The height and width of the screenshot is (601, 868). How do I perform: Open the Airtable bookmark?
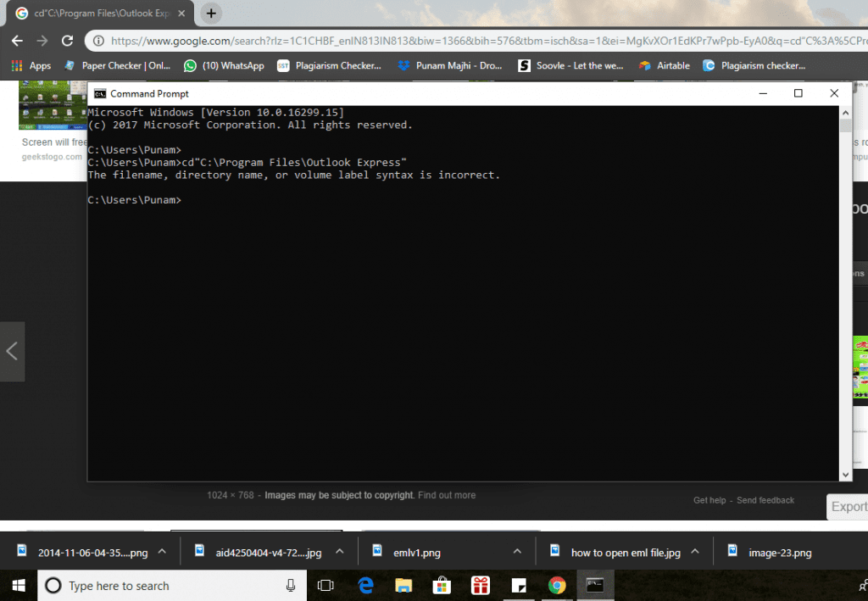tap(665, 65)
